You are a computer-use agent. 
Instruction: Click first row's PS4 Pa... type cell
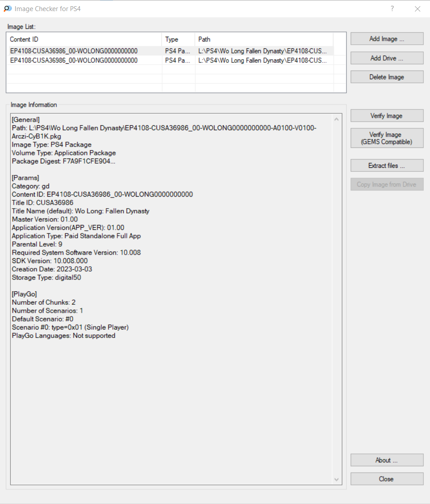tap(178, 51)
